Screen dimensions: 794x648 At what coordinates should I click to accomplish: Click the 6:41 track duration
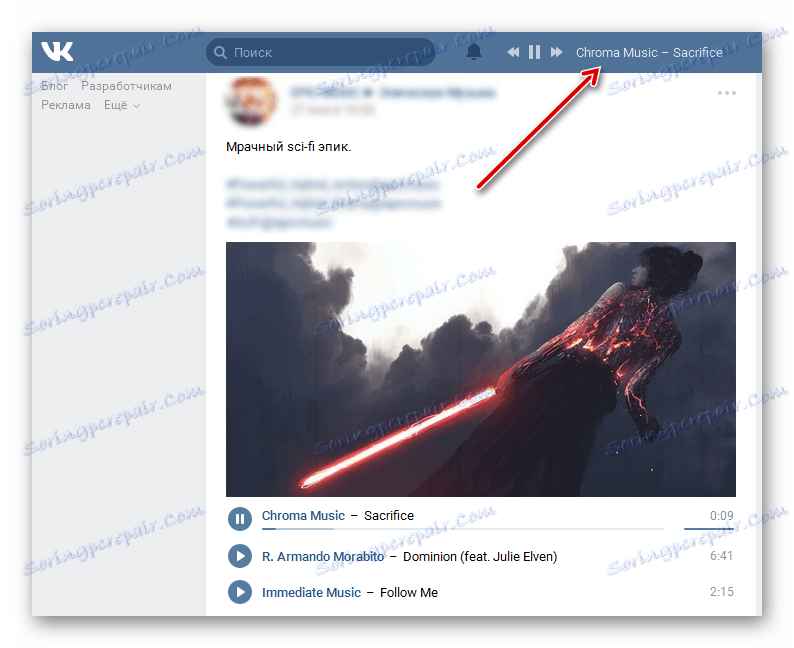[722, 556]
